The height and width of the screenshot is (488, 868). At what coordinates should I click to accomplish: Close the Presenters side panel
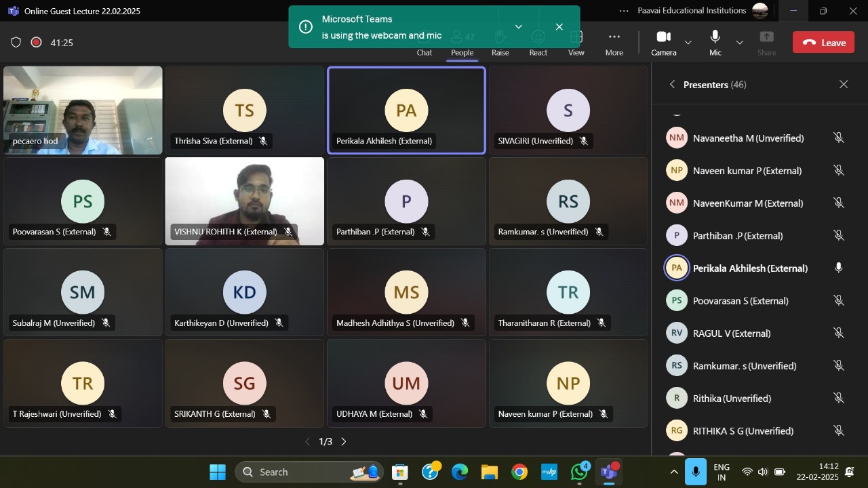(844, 85)
